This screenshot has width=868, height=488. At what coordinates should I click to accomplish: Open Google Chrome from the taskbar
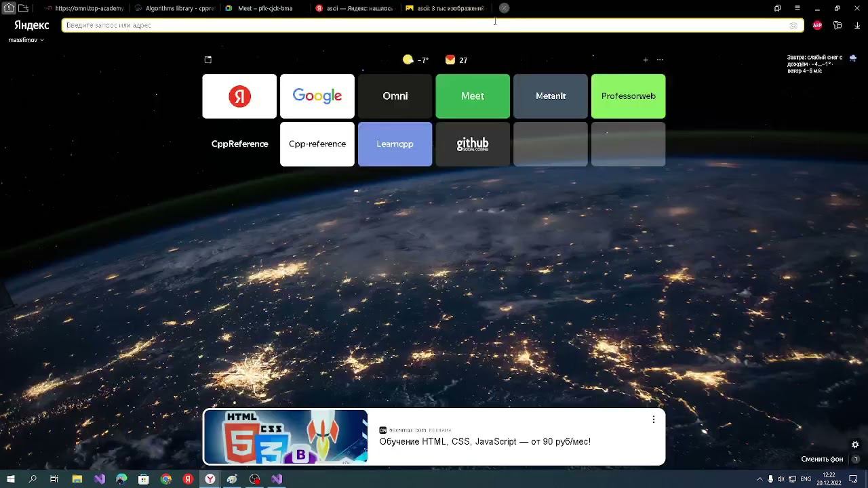tap(166, 479)
